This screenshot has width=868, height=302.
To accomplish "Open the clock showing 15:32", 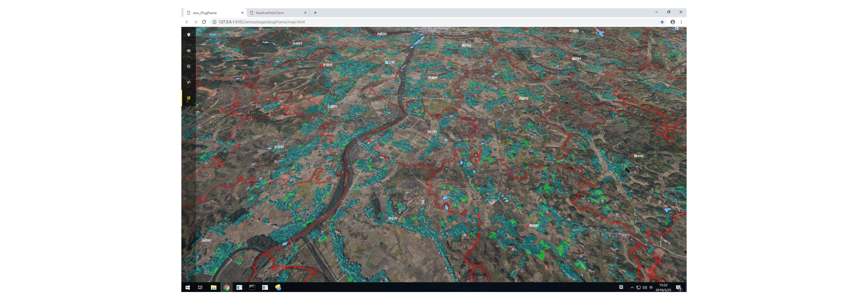I will pyautogui.click(x=663, y=288).
